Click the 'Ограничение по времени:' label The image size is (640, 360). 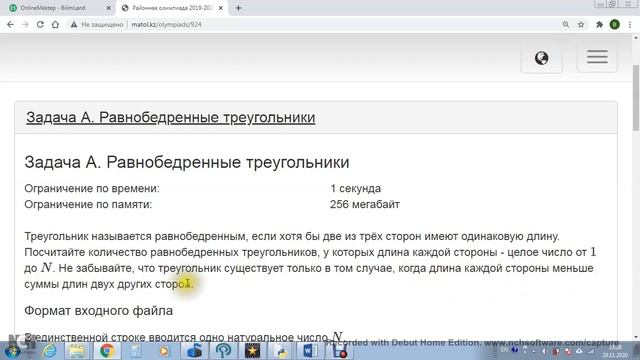92,189
